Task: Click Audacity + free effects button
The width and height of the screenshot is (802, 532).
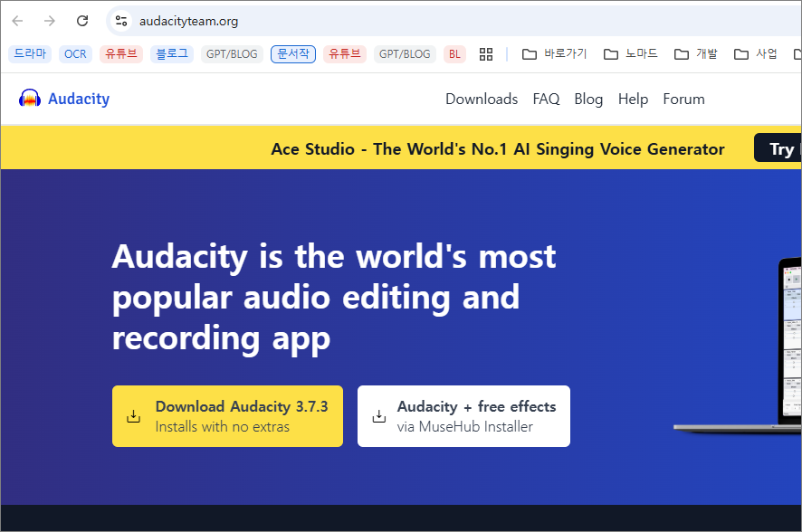Action: 464,416
